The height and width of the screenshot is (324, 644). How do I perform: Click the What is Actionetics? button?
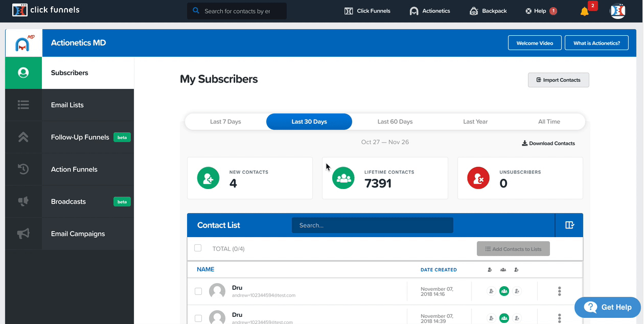click(596, 43)
